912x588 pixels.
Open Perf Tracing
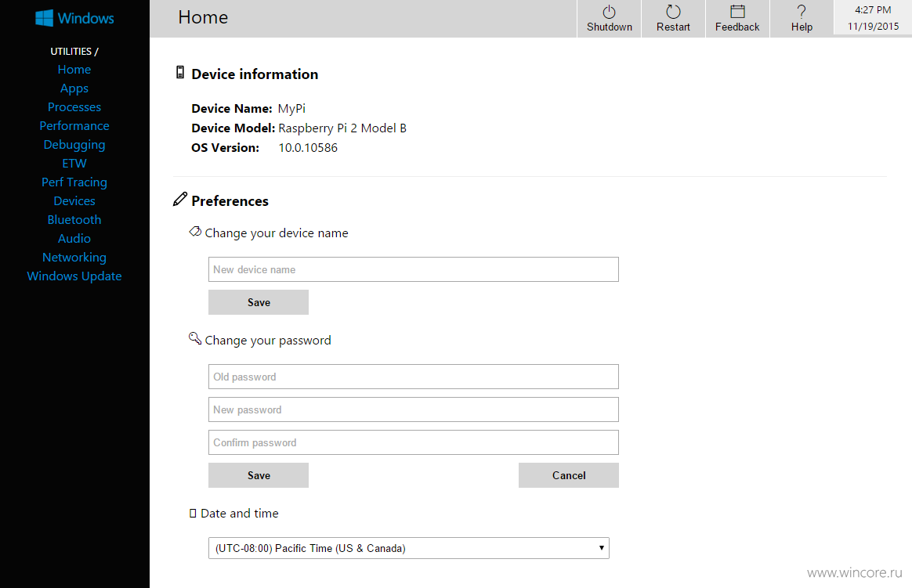74,182
